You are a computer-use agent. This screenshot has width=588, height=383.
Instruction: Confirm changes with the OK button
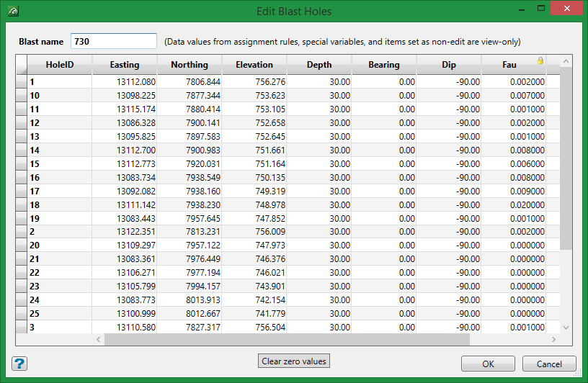(x=488, y=364)
